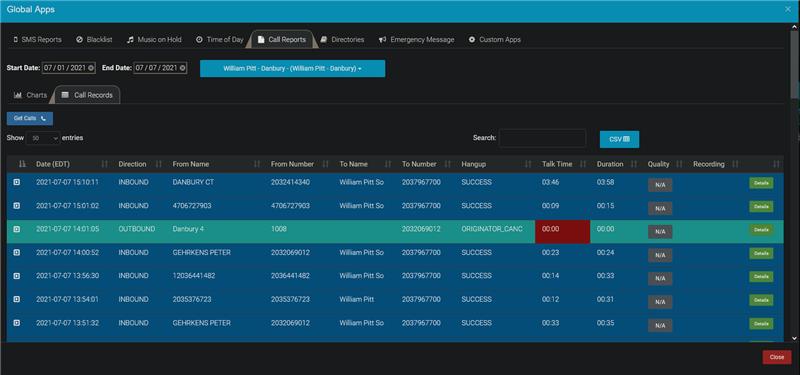
Task: Clear the Start Date with its x icon
Action: 91,68
